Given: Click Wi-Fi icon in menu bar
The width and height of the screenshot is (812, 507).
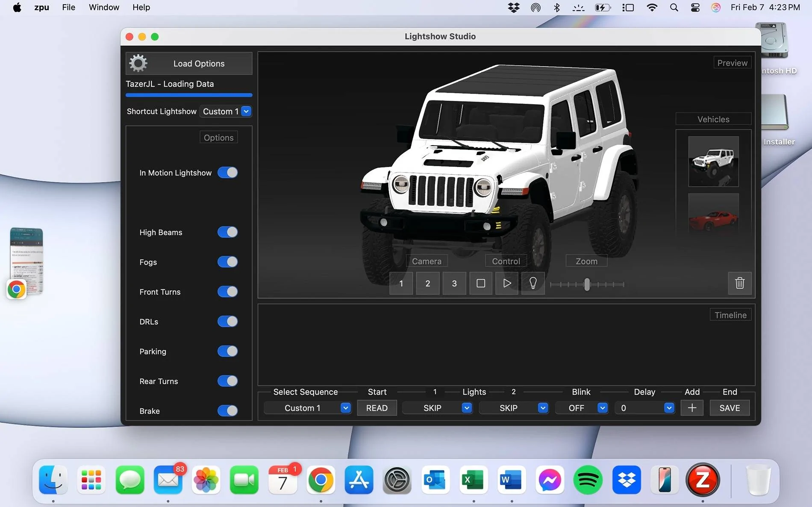Looking at the screenshot, I should click(652, 7).
